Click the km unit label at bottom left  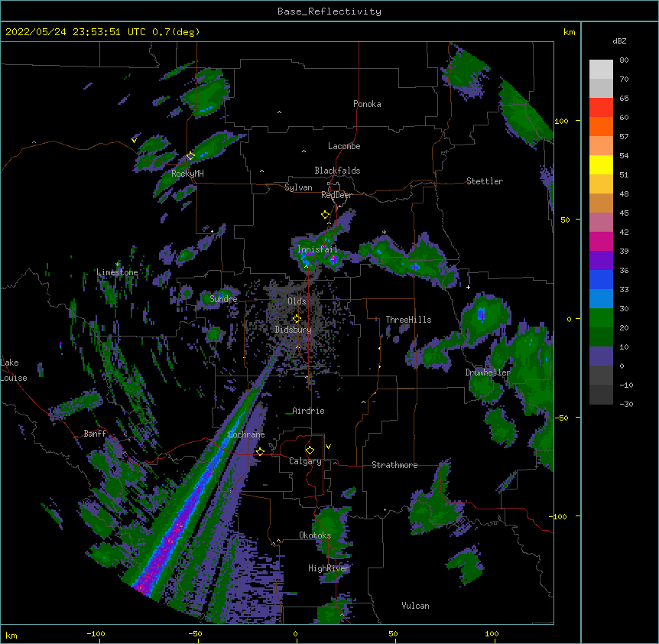coord(11,635)
